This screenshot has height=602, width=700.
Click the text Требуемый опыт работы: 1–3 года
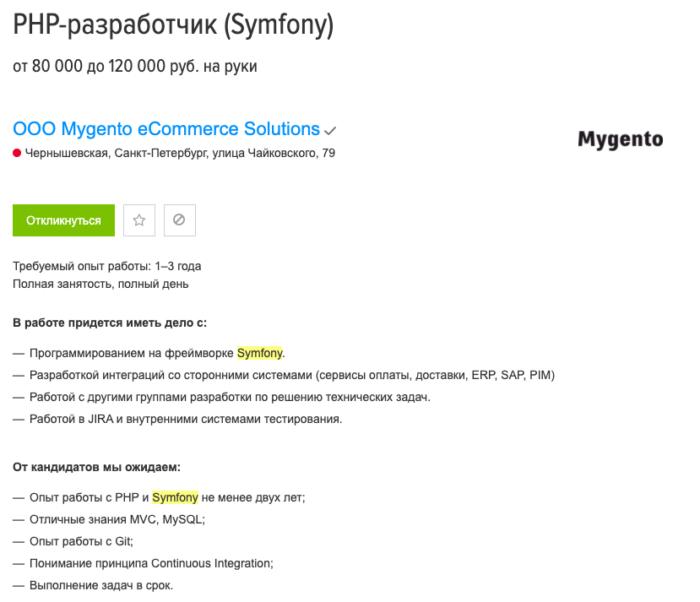pyautogui.click(x=106, y=266)
